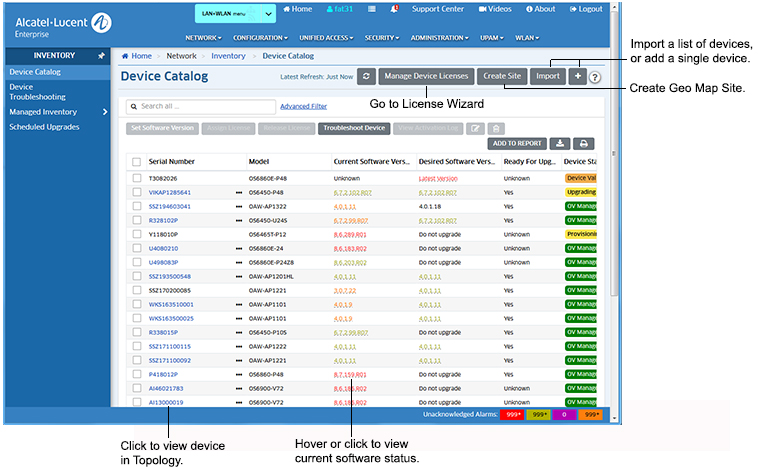The height and width of the screenshot is (469, 758).
Task: Click the Import button
Action: (548, 76)
